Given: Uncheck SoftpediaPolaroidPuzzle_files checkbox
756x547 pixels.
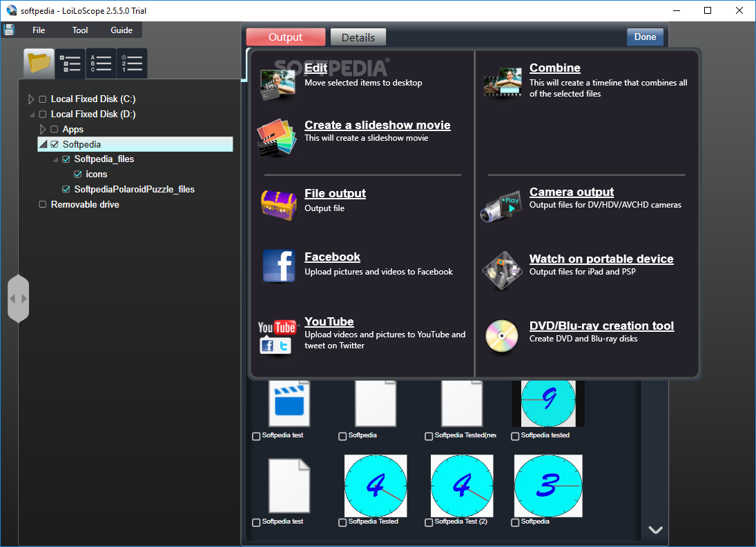Looking at the screenshot, I should click(66, 189).
